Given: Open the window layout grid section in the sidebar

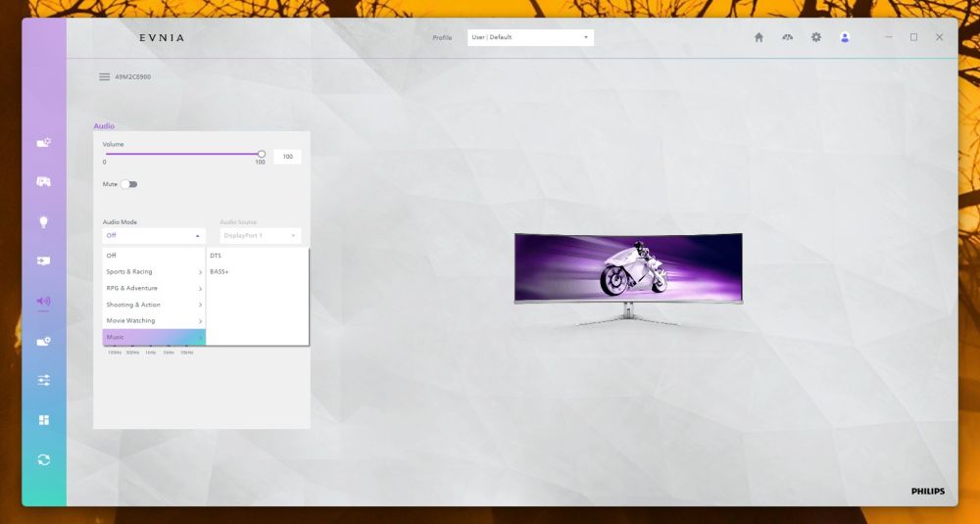Looking at the screenshot, I should [43, 420].
